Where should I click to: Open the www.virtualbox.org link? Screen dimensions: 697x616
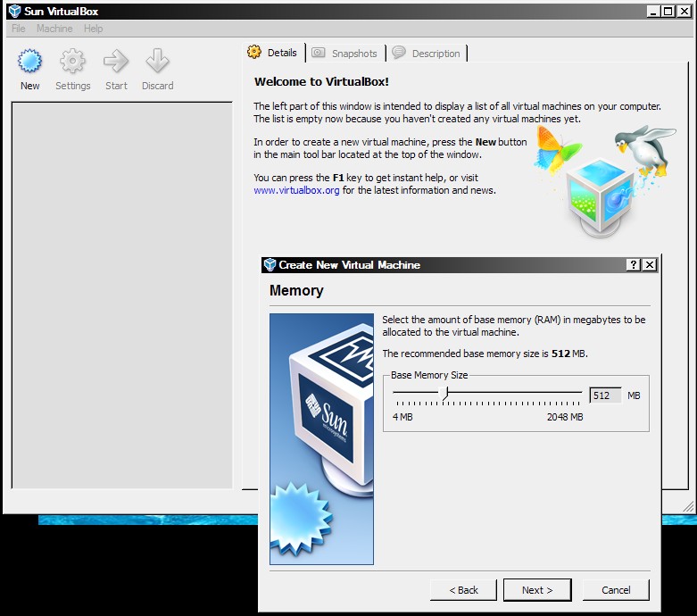pos(296,190)
